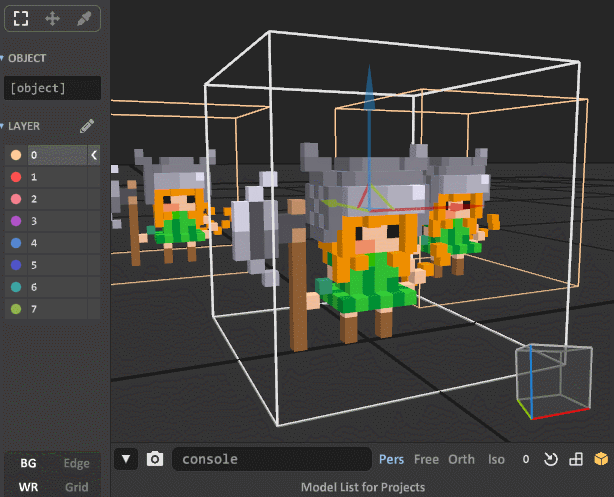Click the camera angle value 0
Image resolution: width=614 pixels, height=497 pixels.
tap(526, 459)
